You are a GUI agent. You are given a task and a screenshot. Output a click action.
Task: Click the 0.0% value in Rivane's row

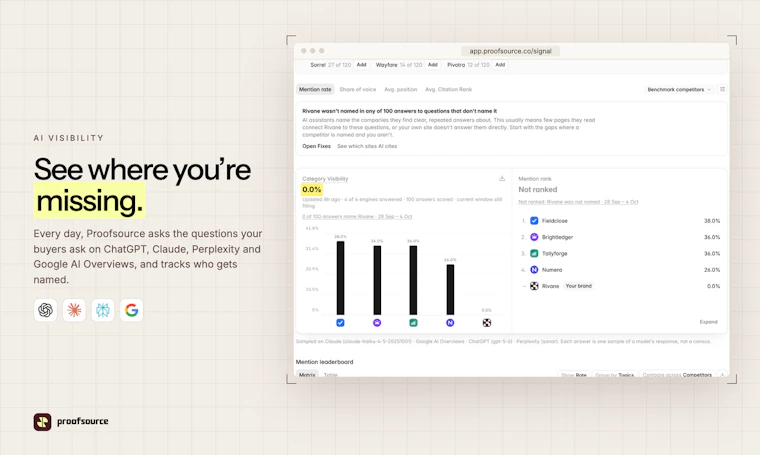coord(713,286)
